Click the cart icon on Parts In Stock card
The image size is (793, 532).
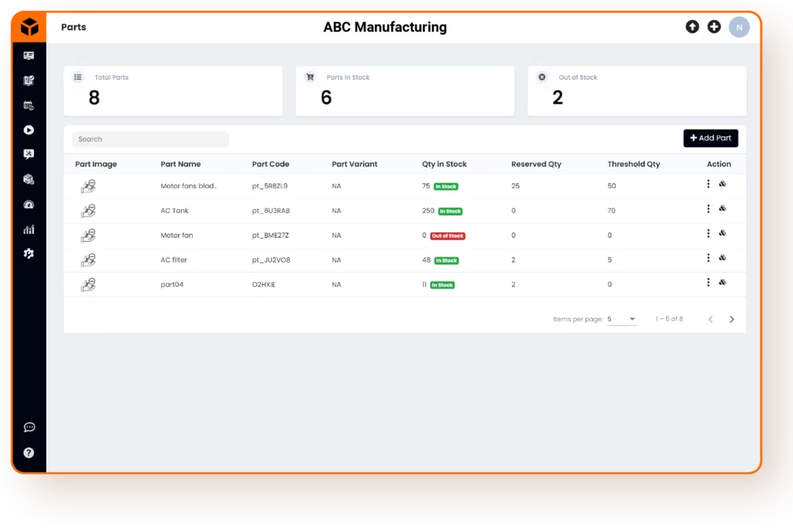310,77
